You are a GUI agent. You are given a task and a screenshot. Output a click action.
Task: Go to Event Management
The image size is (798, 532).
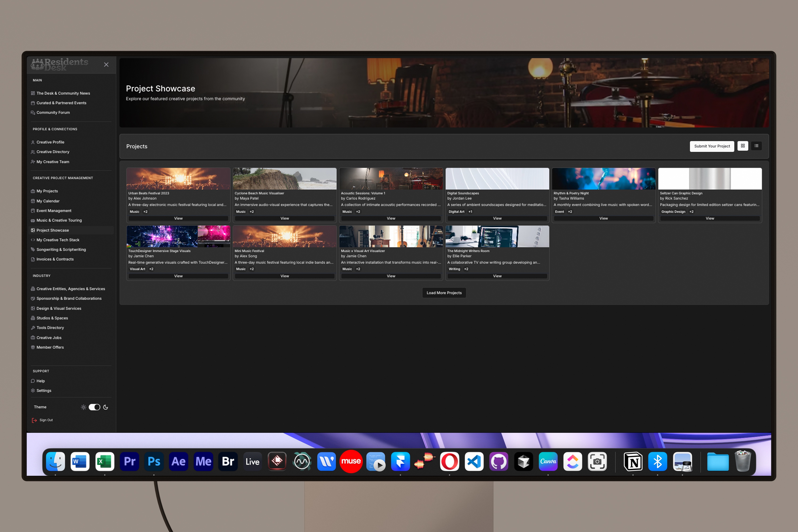[54, 211]
